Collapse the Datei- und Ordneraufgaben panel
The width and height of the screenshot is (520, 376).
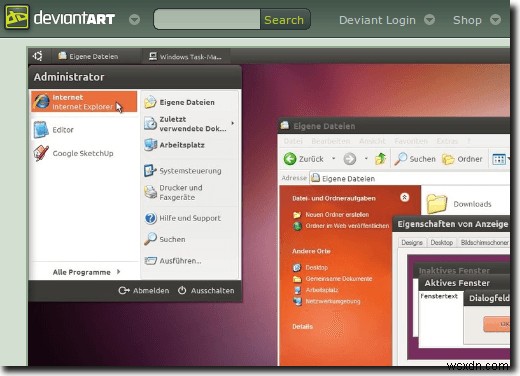[x=404, y=197]
